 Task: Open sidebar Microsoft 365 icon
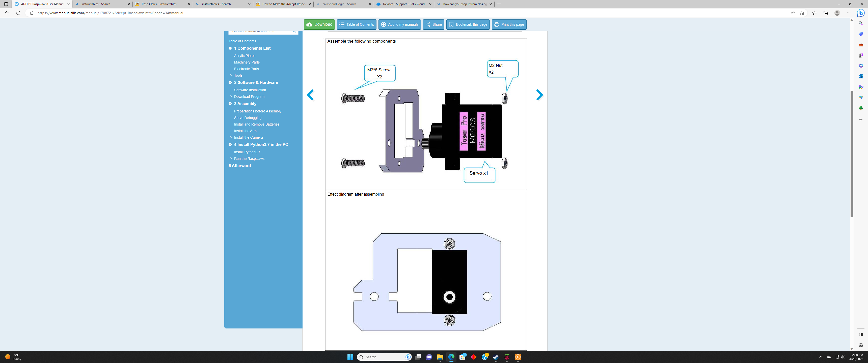(861, 66)
